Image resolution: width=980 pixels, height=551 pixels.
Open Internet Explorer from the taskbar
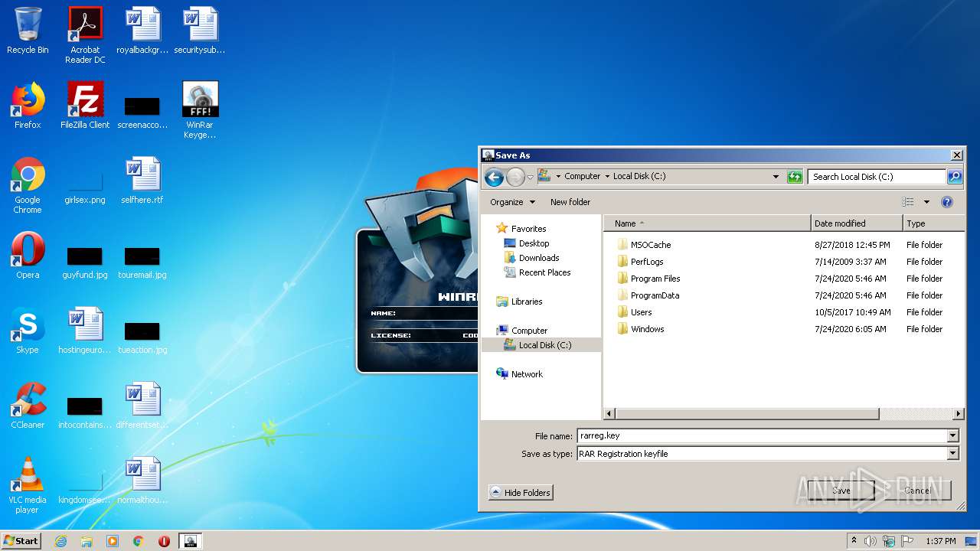[x=60, y=541]
